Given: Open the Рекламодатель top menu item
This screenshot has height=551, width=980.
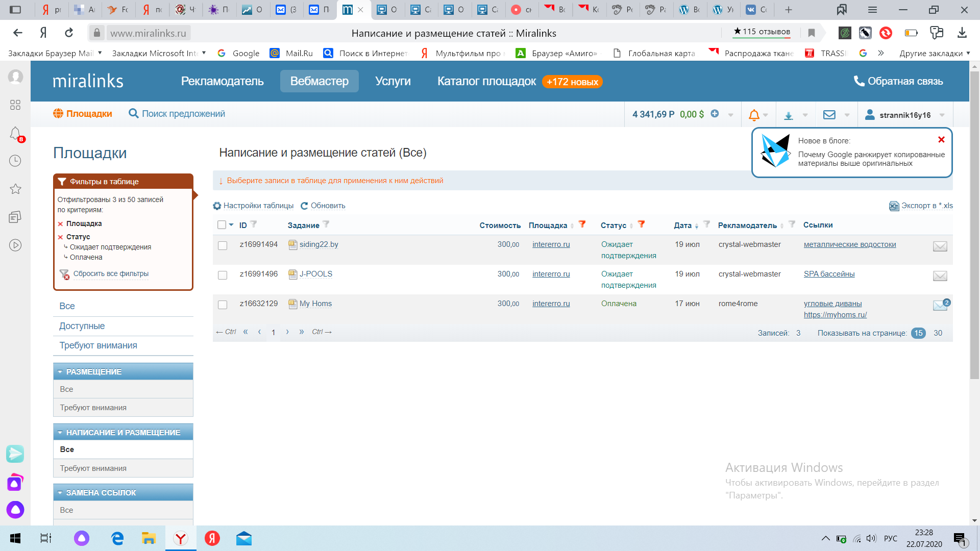Looking at the screenshot, I should pyautogui.click(x=222, y=81).
